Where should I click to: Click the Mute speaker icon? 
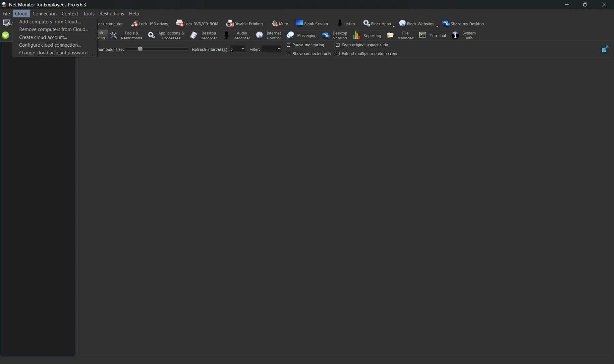point(275,23)
